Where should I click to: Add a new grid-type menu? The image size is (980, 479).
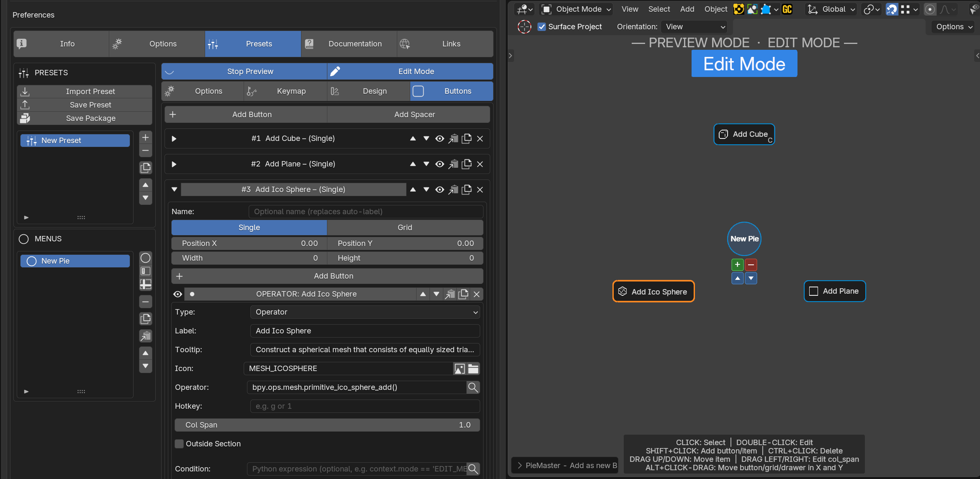[x=145, y=284]
